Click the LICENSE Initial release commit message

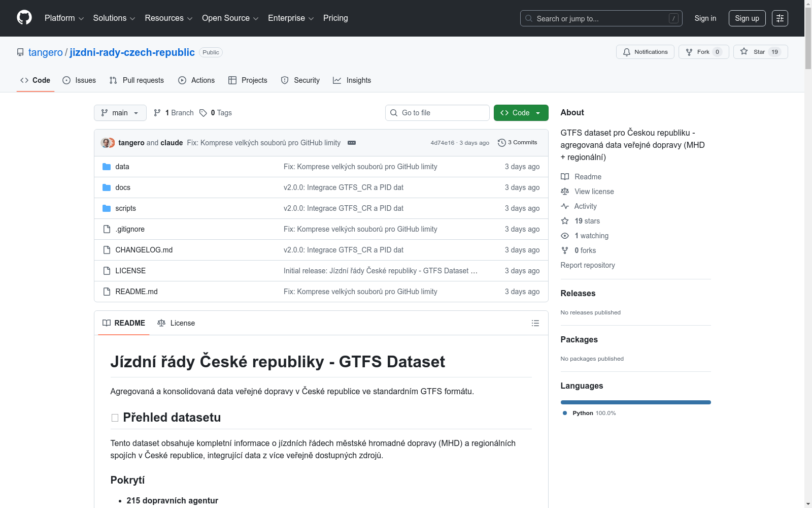[x=381, y=271]
